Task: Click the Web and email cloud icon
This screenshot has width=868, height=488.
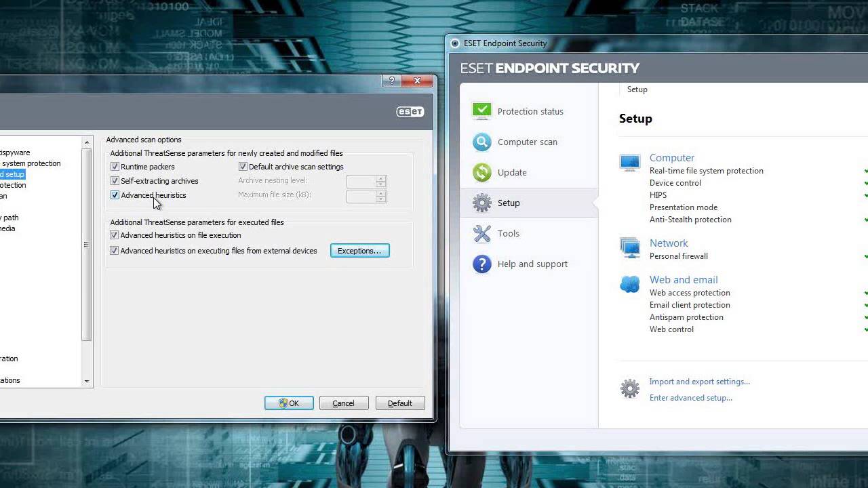Action: (x=630, y=284)
